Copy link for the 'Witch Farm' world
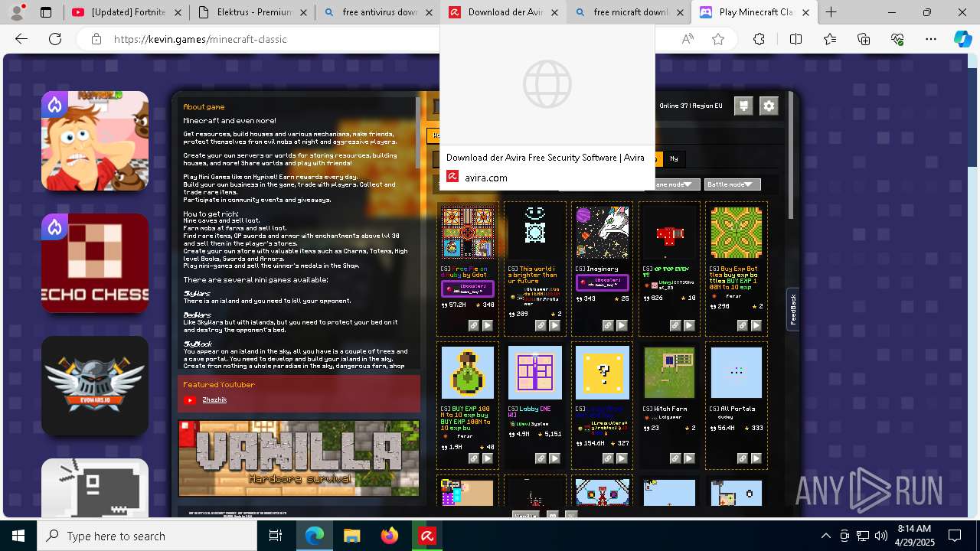The image size is (980, 551). pos(675,458)
